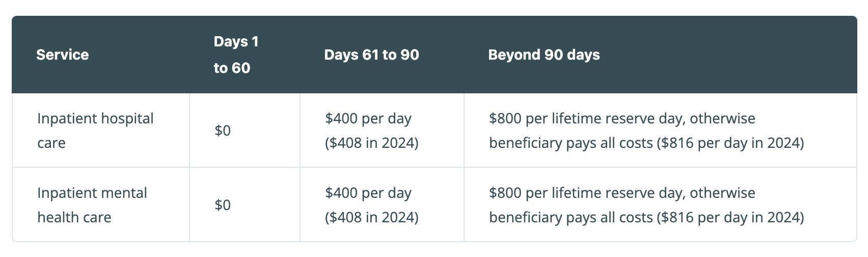
Task: Click the word 'care' under Inpatient hospital
Action: pos(51,143)
